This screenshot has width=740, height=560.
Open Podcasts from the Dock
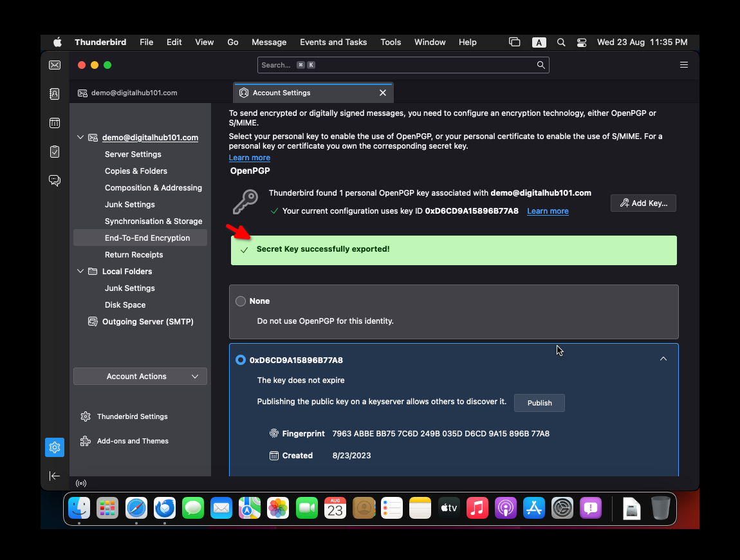505,509
